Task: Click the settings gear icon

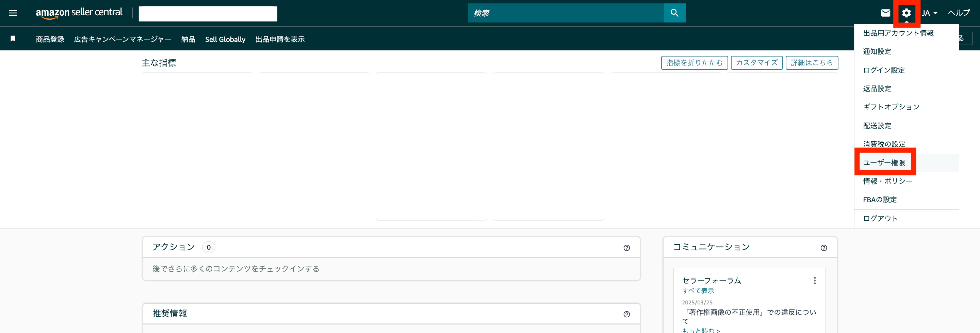Action: pyautogui.click(x=906, y=13)
